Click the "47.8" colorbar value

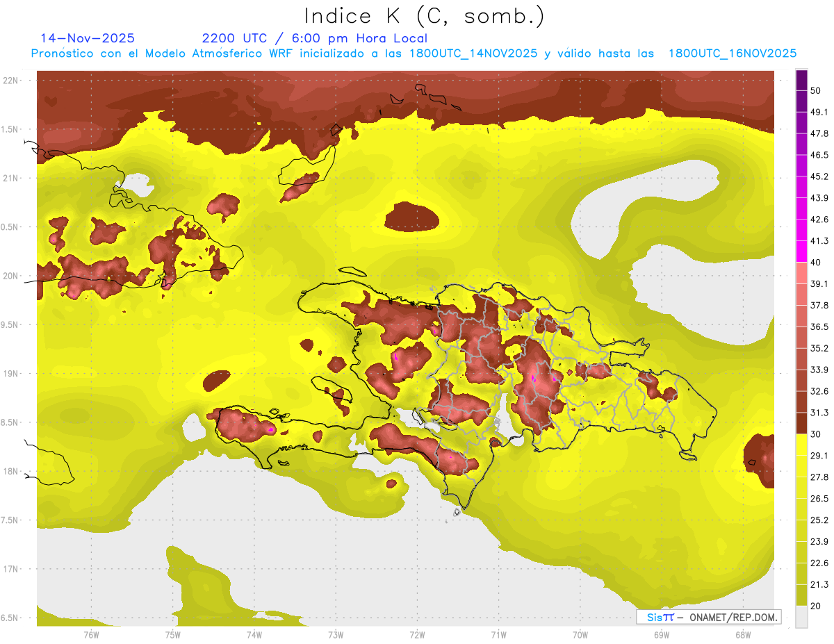pos(819,133)
